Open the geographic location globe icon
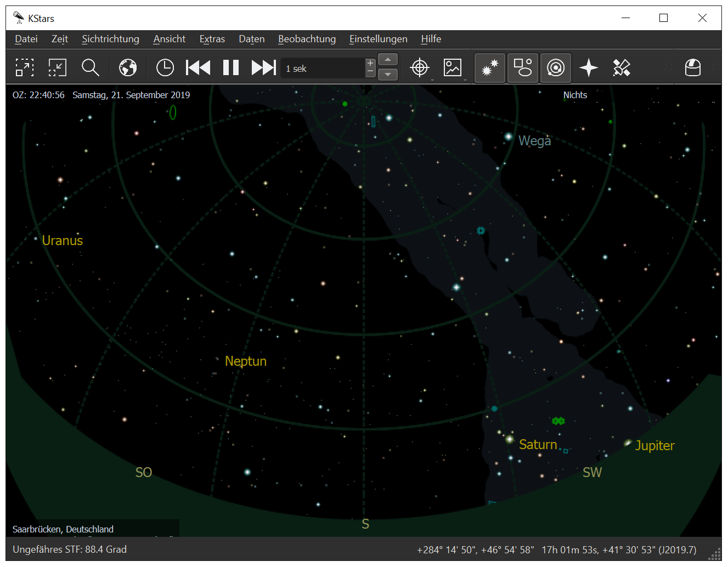The height and width of the screenshot is (567, 728). coord(128,67)
